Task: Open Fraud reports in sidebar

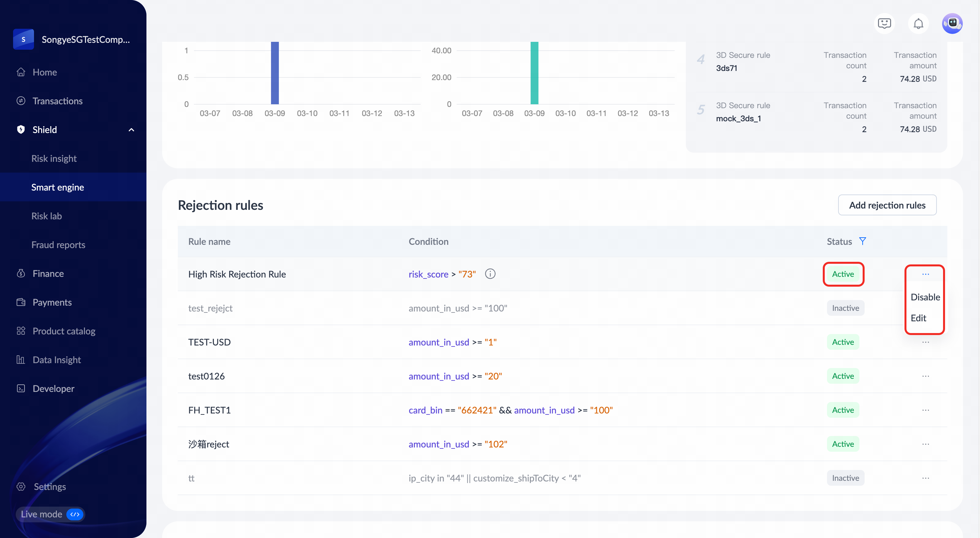Action: (x=58, y=244)
